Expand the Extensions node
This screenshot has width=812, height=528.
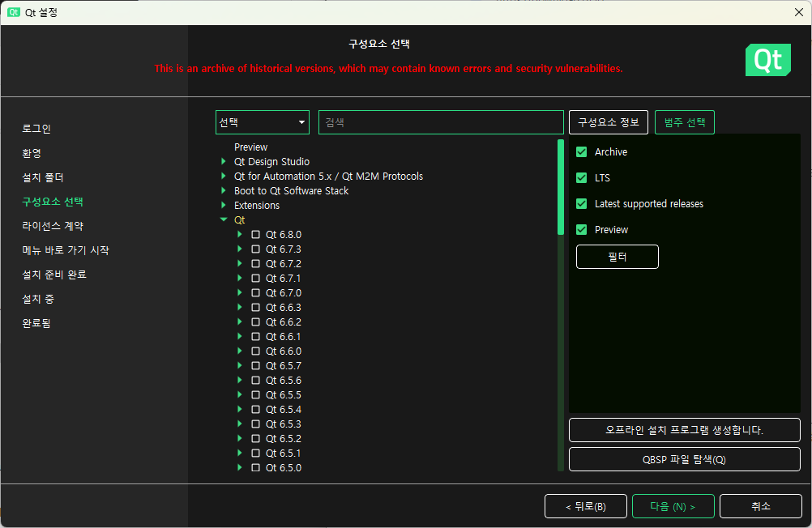pos(223,205)
